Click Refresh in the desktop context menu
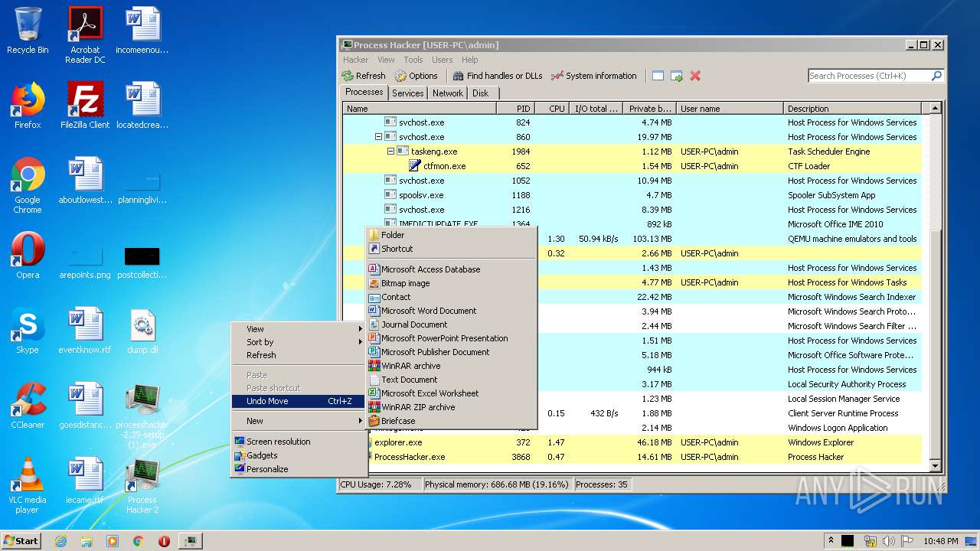This screenshot has width=980, height=551. click(299, 355)
